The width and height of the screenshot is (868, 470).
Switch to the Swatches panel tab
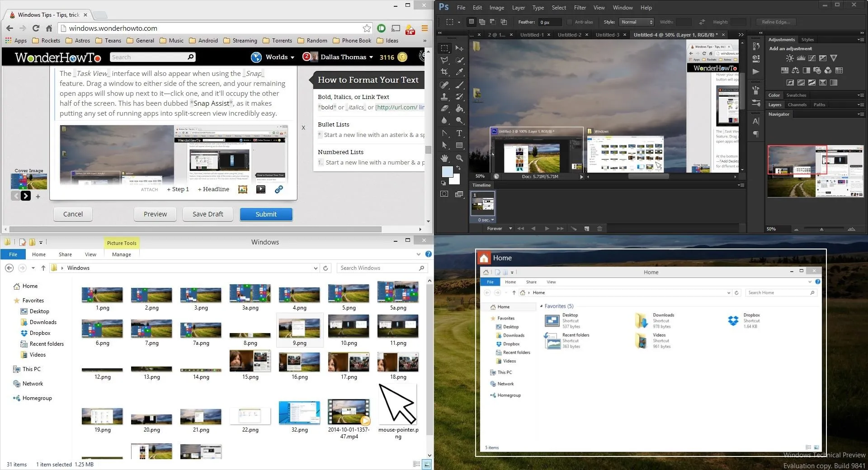(796, 95)
